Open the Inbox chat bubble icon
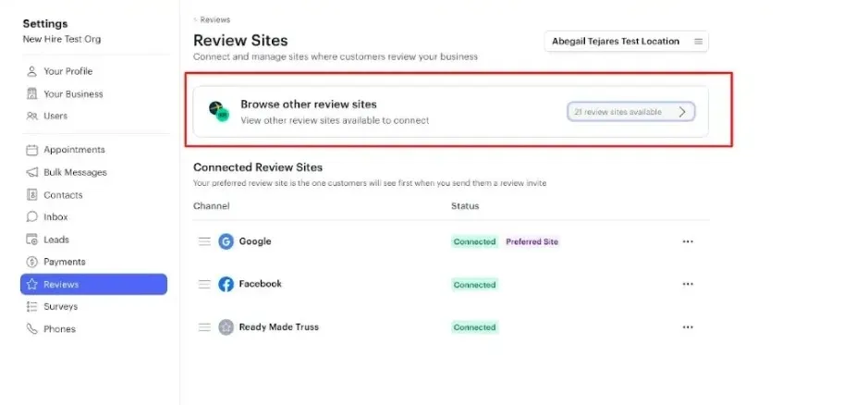Viewport: 868px width, 405px height. tap(32, 216)
